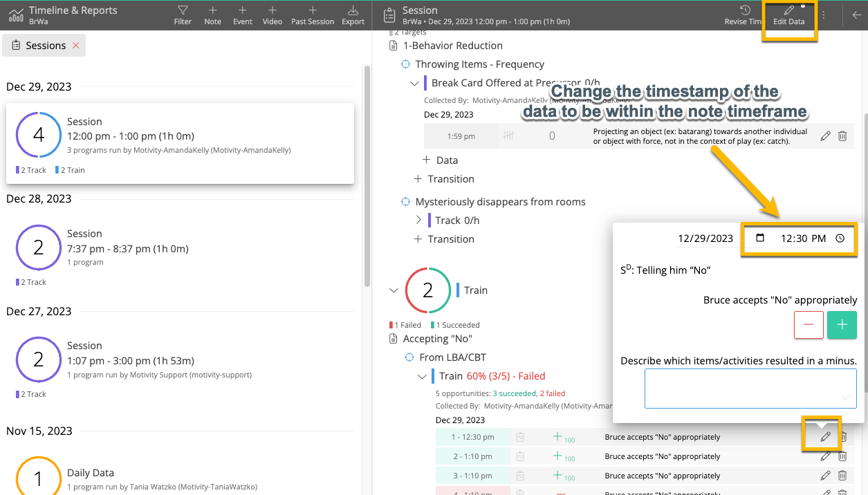This screenshot has height=495, width=868.
Task: Activate the highlighted Edit Data icon
Action: point(788,14)
